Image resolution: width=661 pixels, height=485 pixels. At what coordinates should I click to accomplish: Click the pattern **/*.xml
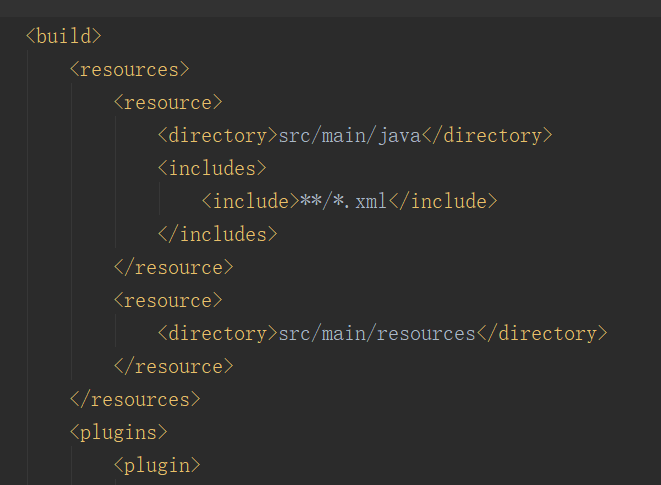343,202
